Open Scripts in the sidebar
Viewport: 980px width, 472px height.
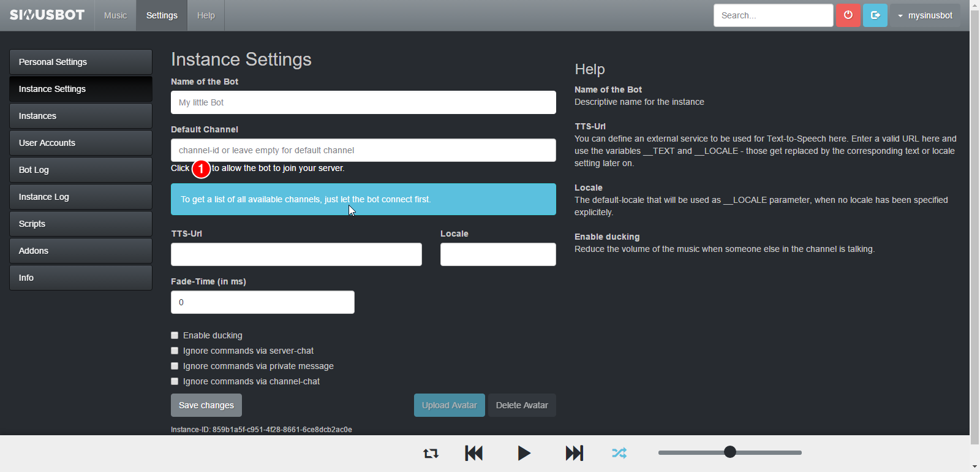point(81,224)
